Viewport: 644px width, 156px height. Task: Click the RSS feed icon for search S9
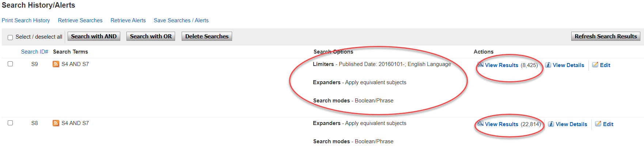point(56,64)
